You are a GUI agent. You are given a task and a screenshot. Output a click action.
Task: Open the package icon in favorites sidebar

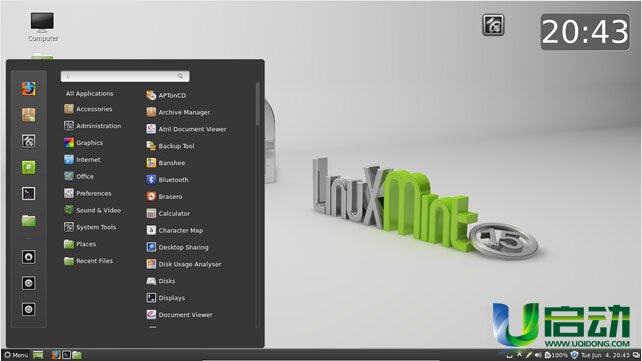tap(28, 115)
